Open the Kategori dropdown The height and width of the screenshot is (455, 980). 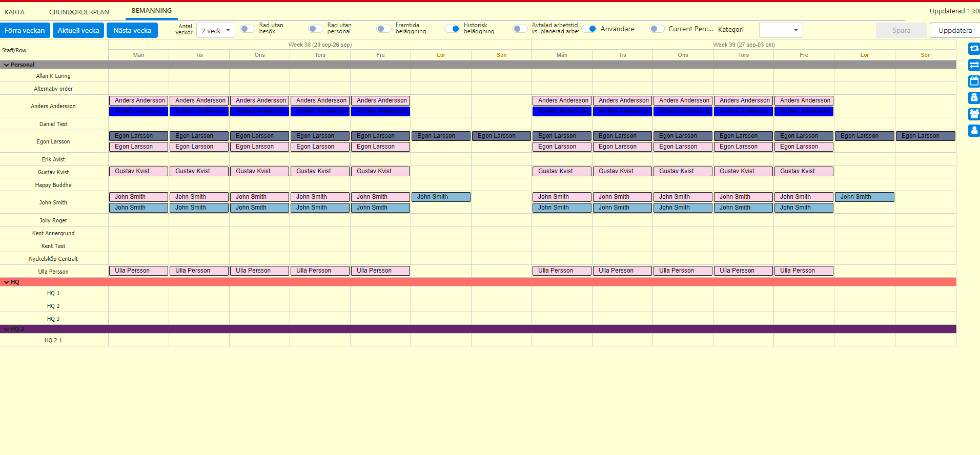781,30
